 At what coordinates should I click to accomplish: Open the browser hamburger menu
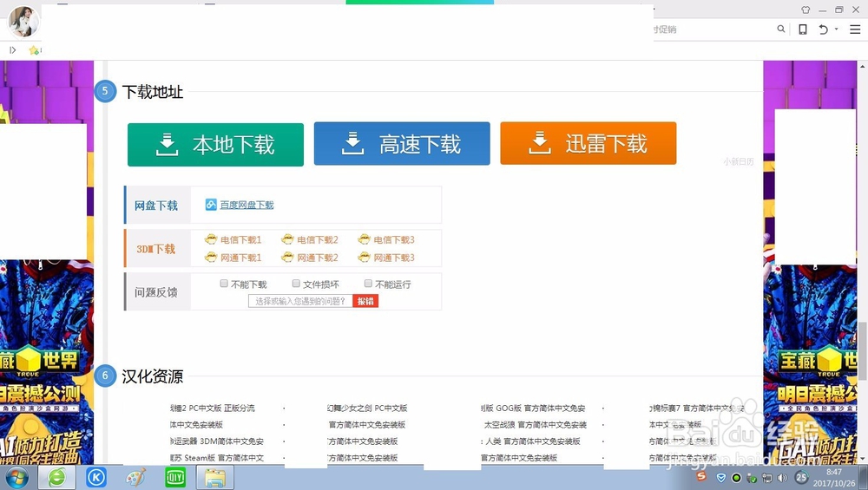pos(855,29)
